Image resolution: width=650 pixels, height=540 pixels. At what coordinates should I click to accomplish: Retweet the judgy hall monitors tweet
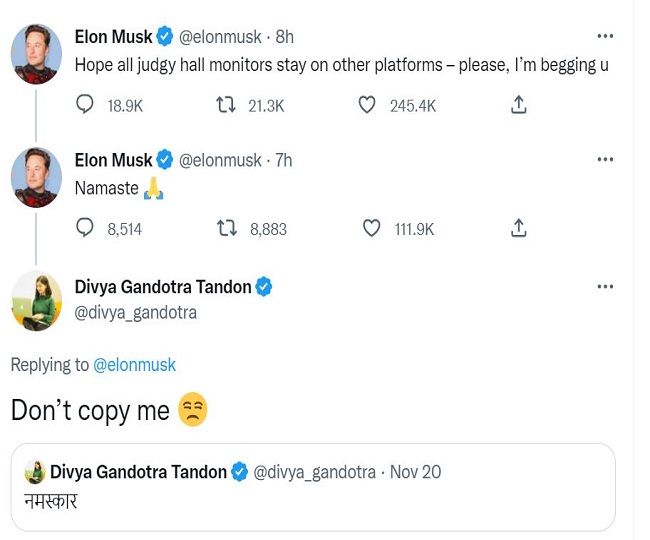click(x=225, y=105)
